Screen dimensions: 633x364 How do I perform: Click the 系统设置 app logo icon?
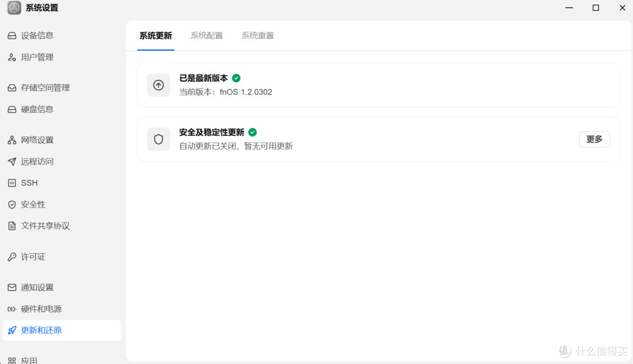tap(14, 8)
